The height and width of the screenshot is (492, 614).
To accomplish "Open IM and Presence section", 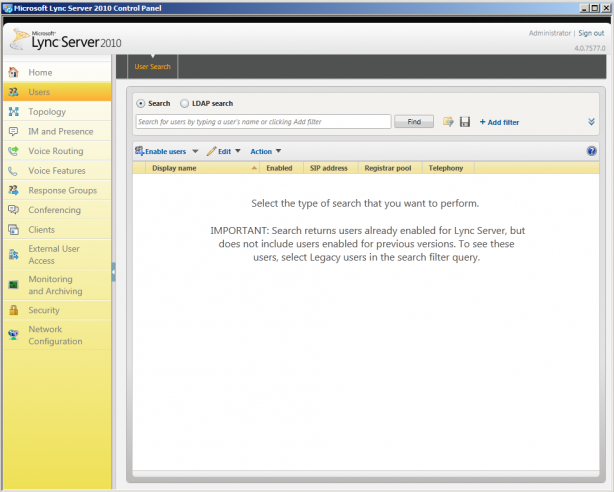I will tap(57, 131).
